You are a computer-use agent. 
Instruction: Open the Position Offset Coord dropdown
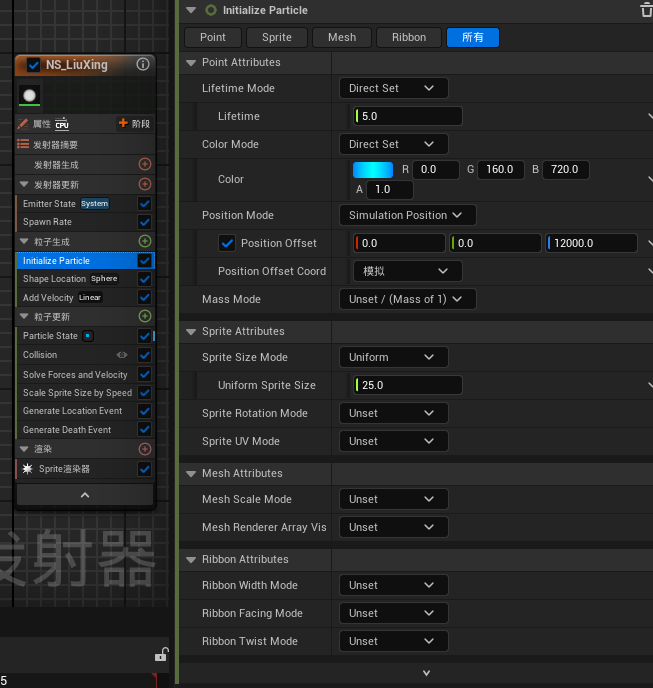[408, 271]
